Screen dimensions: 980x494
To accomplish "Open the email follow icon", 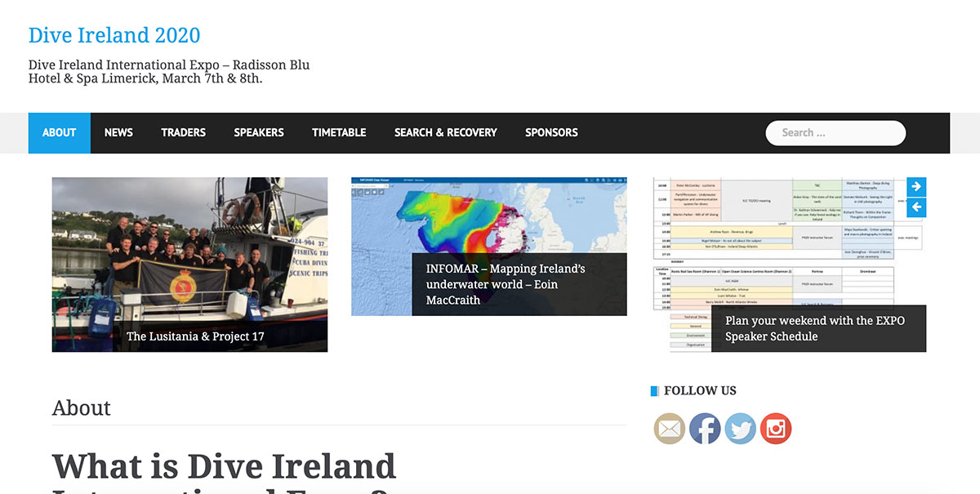I will pyautogui.click(x=670, y=429).
